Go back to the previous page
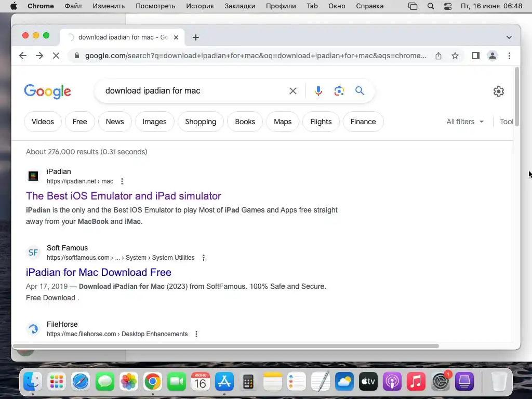Image resolution: width=532 pixels, height=399 pixels. (x=23, y=56)
